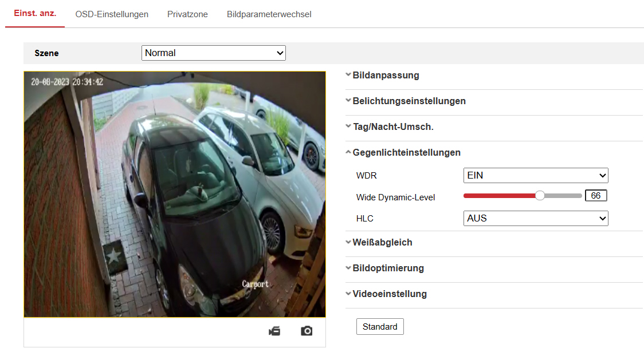The width and height of the screenshot is (644, 360).
Task: Click the video record icon below preview
Action: [x=274, y=331]
